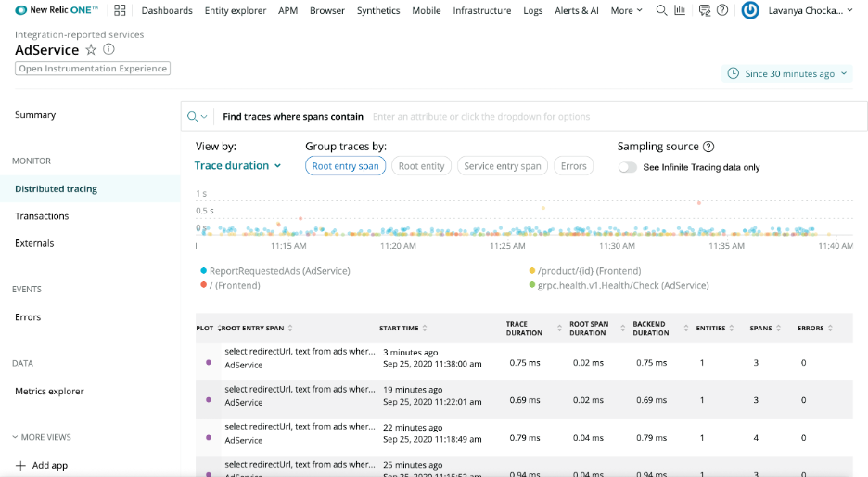Go to Synthetics in top navigation
Image resolution: width=868 pixels, height=477 pixels.
(378, 10)
